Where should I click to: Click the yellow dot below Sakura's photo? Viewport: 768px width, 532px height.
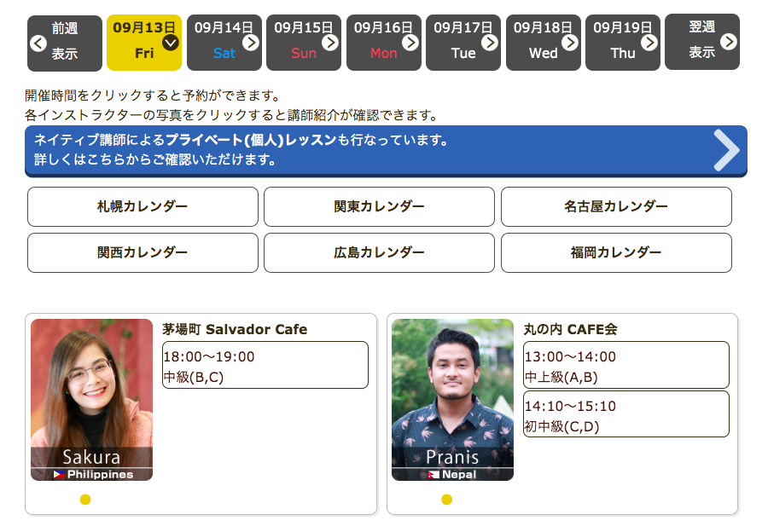tap(85, 500)
